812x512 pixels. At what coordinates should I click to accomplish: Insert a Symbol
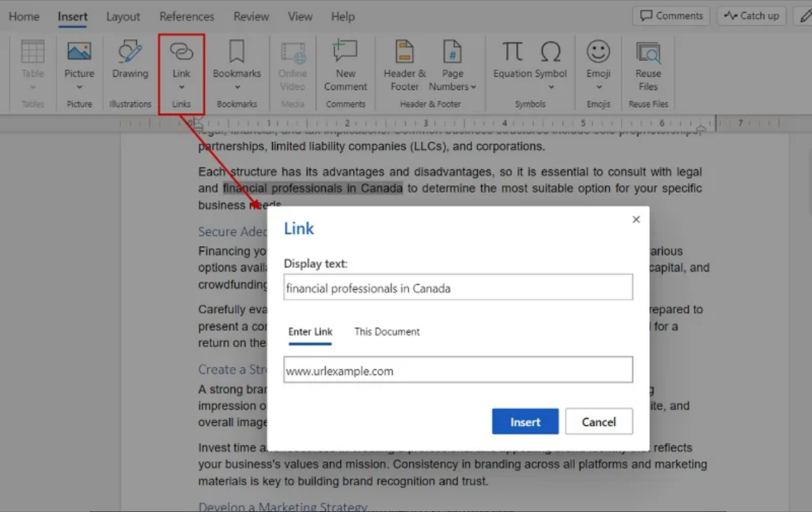pos(550,58)
